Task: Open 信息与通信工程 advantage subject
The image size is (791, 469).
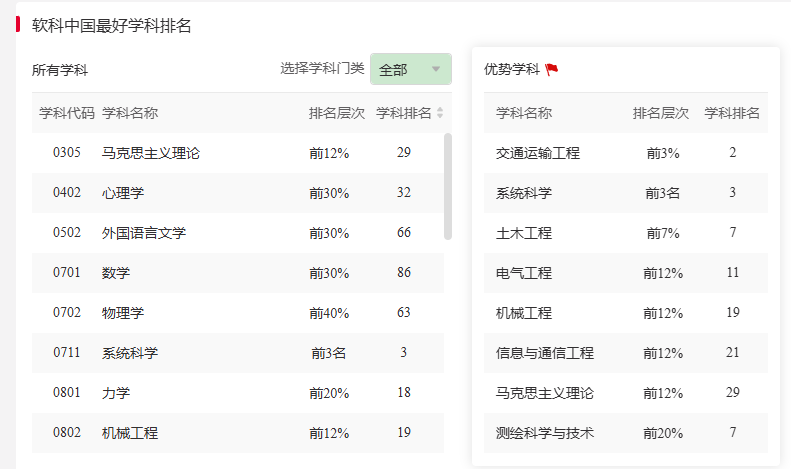Action: (x=544, y=353)
